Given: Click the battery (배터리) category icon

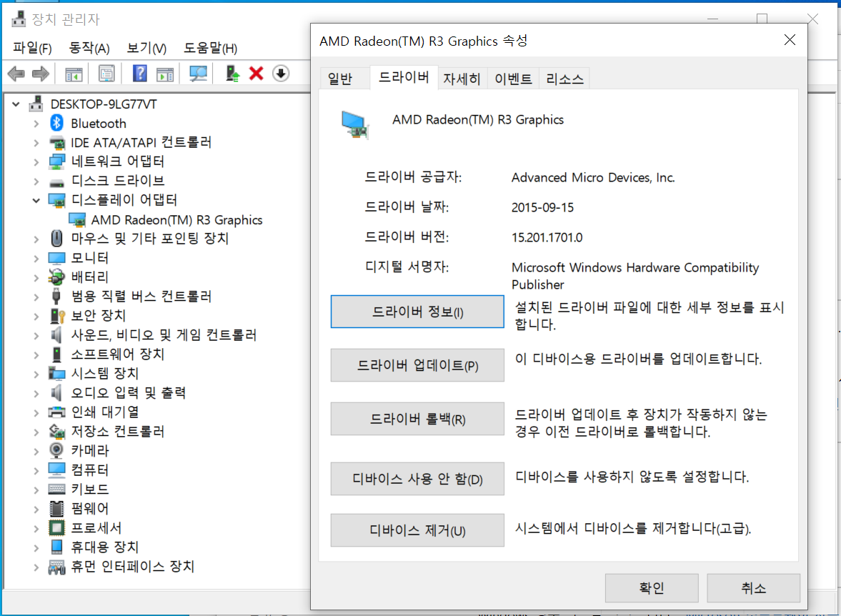Looking at the screenshot, I should coord(57,277).
